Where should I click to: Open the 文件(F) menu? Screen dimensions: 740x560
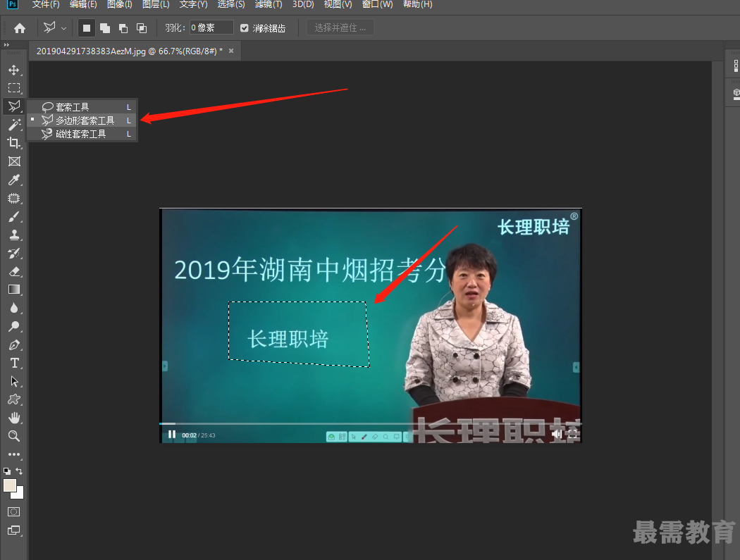pos(46,4)
